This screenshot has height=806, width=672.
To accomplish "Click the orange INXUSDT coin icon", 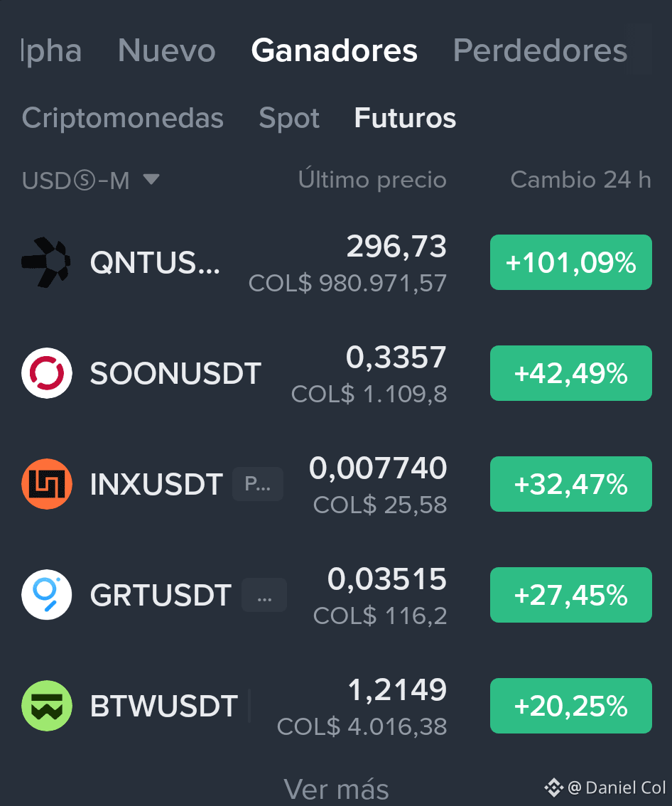I will tap(47, 484).
